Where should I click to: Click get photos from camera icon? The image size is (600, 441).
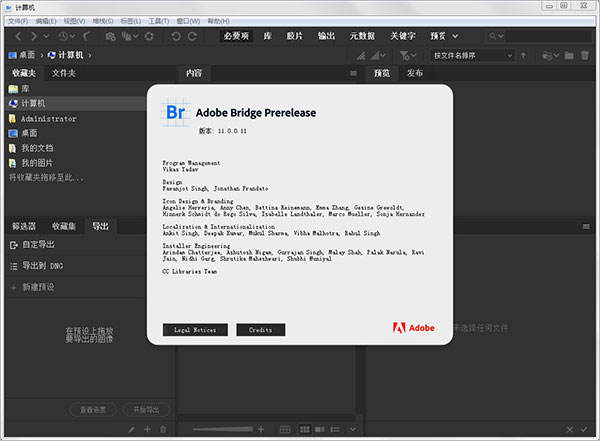tap(111, 36)
